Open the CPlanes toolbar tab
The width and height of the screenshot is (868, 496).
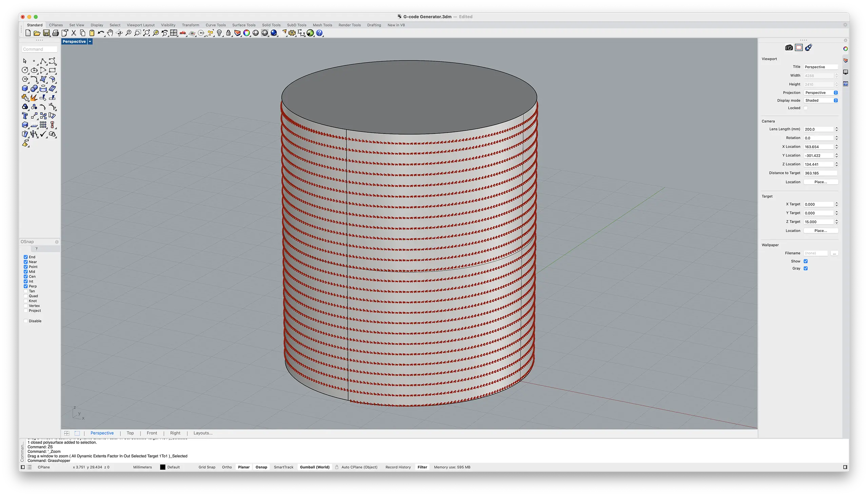pos(56,25)
